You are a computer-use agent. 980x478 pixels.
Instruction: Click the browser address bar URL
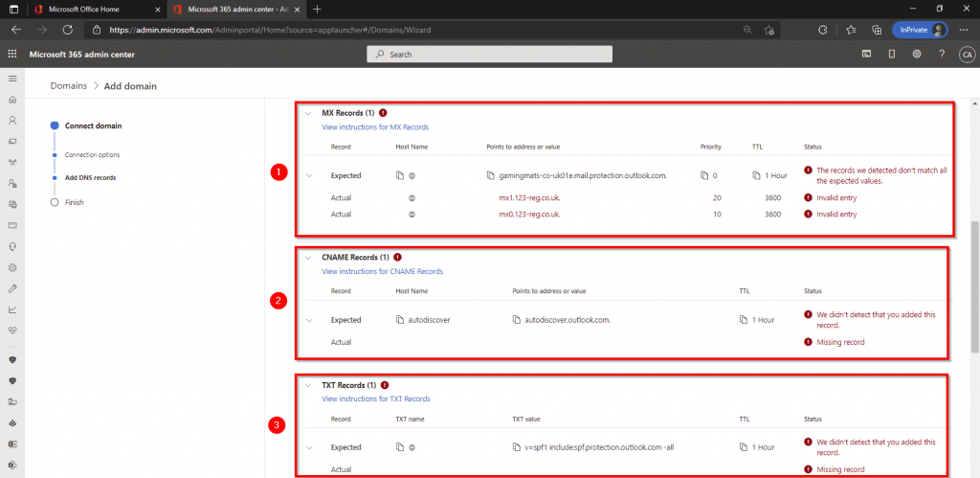(x=270, y=30)
